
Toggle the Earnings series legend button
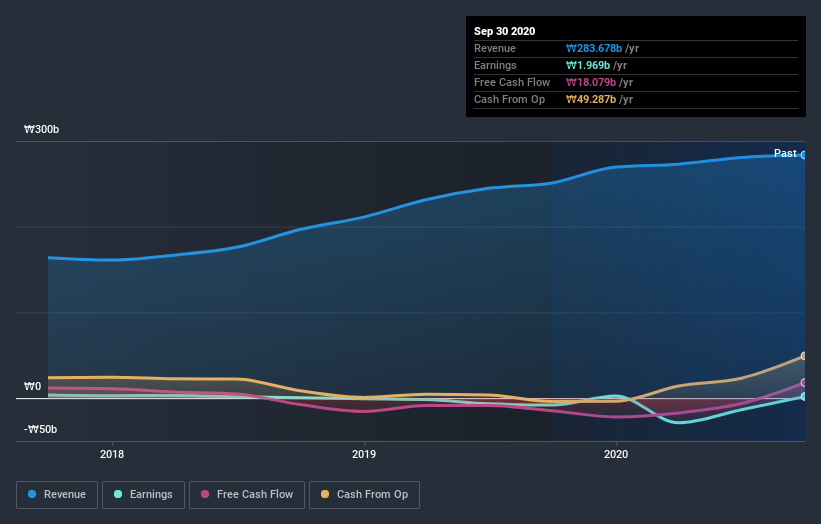(x=143, y=495)
